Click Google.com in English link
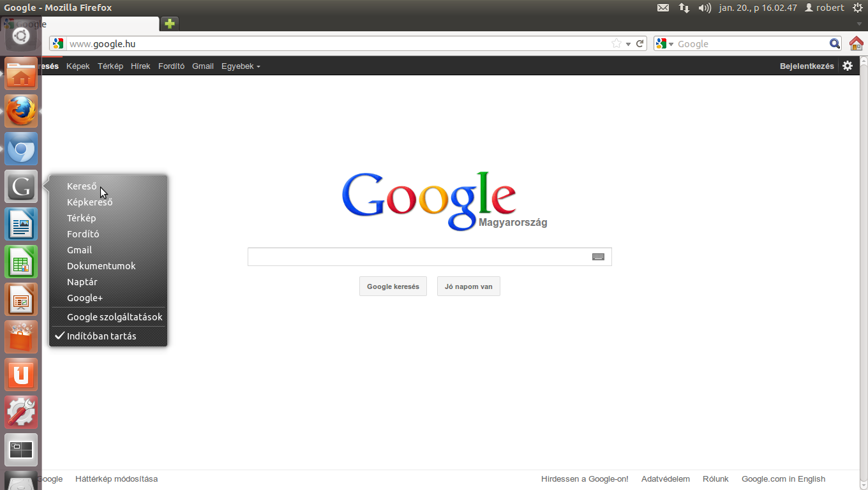This screenshot has width=868, height=490. click(x=783, y=479)
